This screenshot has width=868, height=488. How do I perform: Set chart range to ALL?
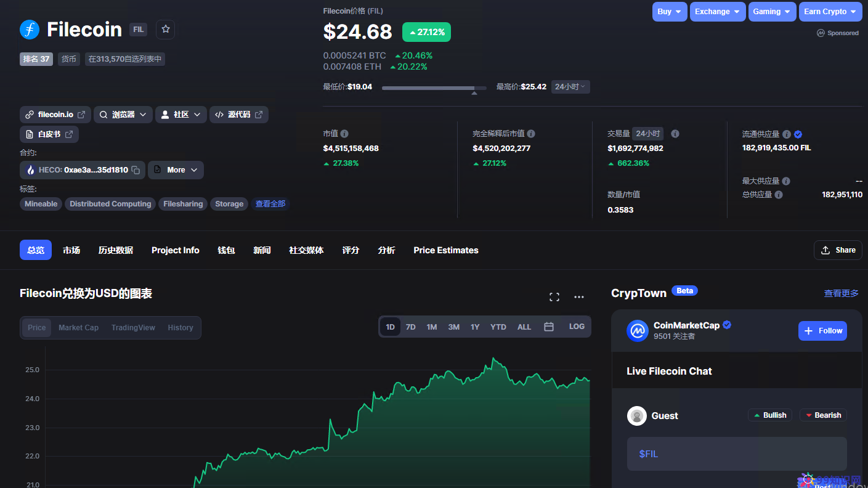[x=524, y=327]
